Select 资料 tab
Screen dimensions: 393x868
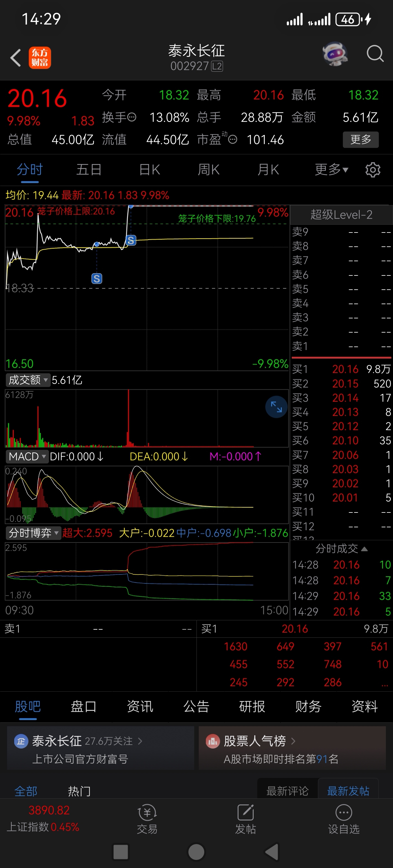365,706
